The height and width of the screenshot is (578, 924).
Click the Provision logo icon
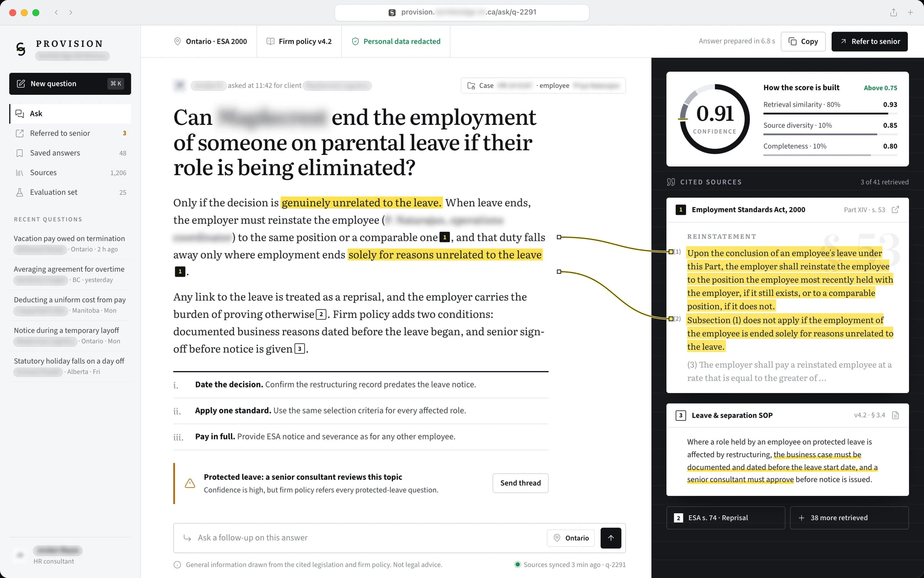coord(21,49)
